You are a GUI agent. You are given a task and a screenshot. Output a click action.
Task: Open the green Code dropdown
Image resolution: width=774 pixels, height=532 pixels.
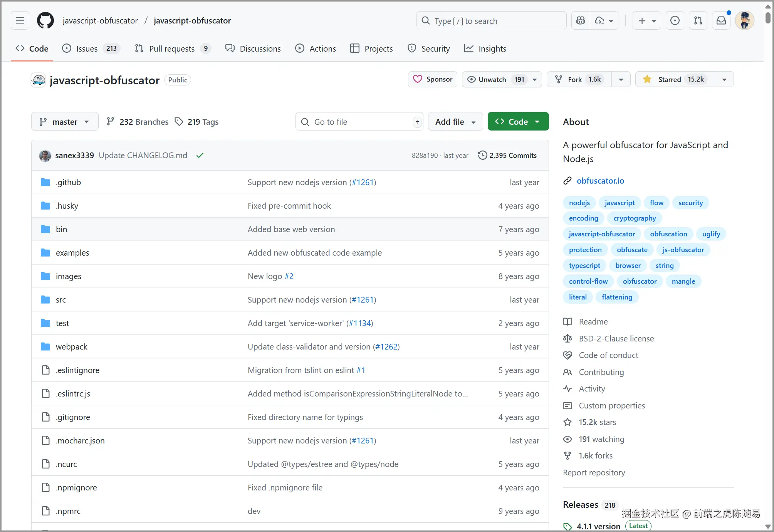[518, 122]
